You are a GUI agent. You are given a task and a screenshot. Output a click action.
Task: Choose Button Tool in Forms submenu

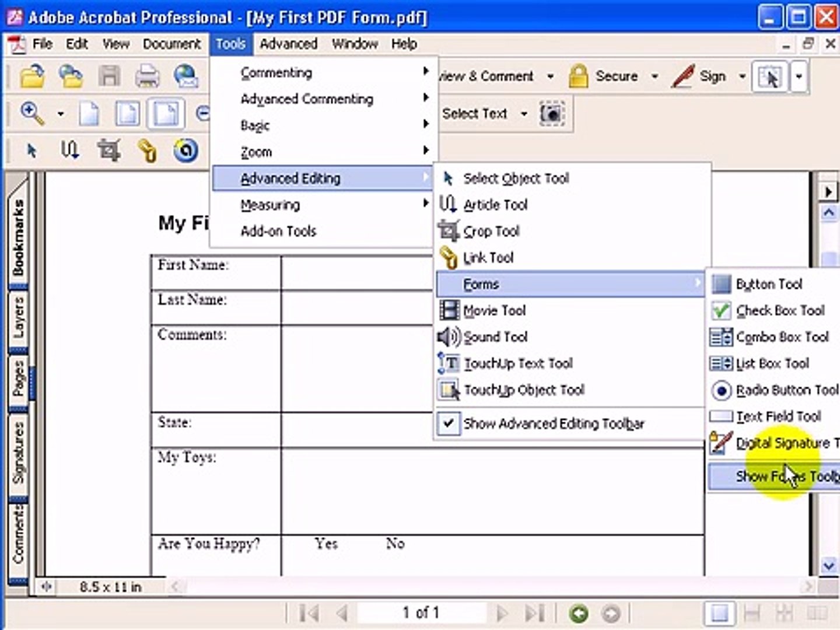tap(775, 284)
